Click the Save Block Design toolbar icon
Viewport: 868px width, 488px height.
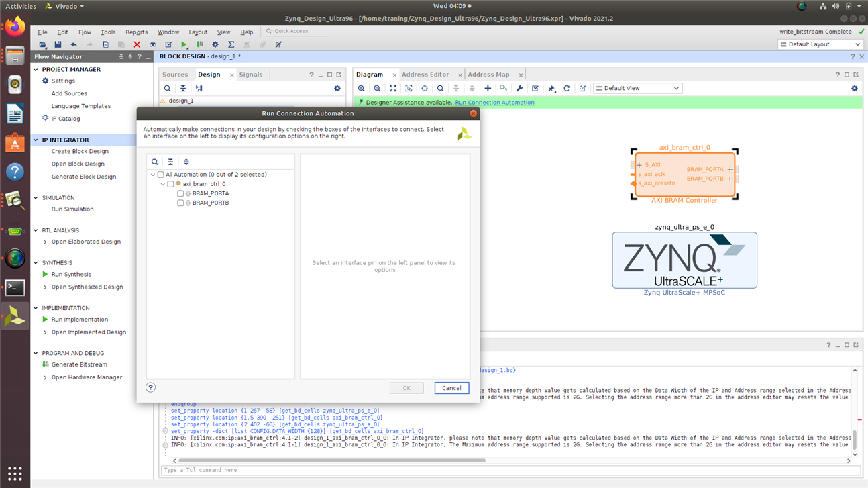58,44
